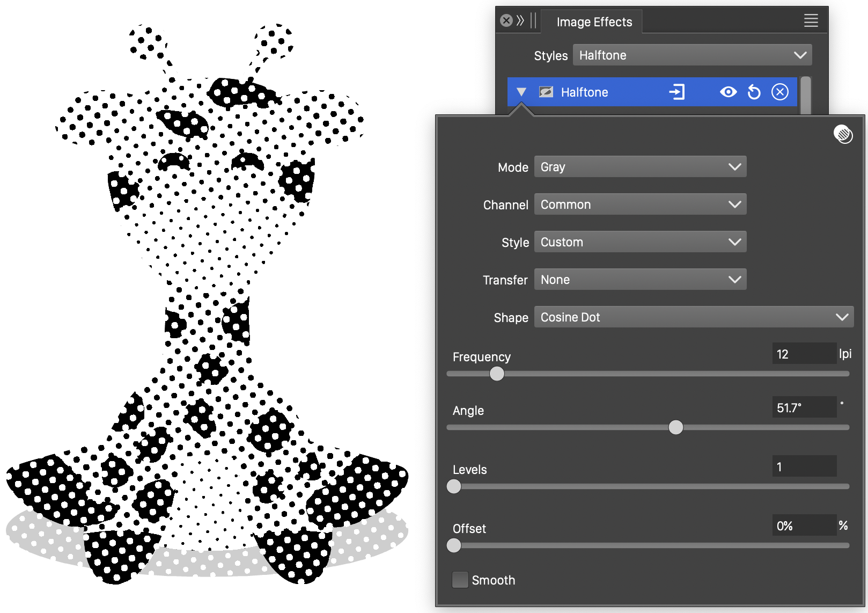
Task: Open the Shape dropdown showing Cosine Dot
Action: point(693,317)
